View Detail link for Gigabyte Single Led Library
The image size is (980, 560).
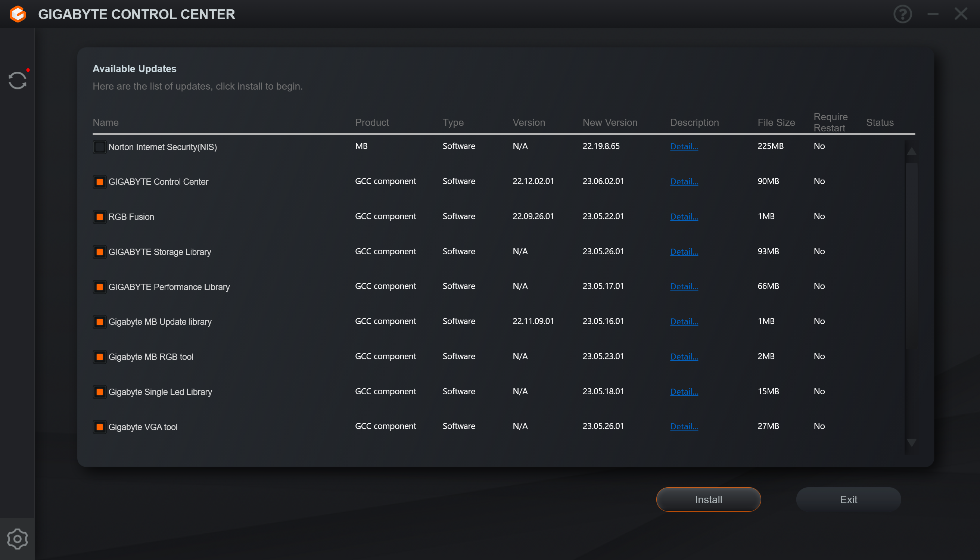click(684, 392)
